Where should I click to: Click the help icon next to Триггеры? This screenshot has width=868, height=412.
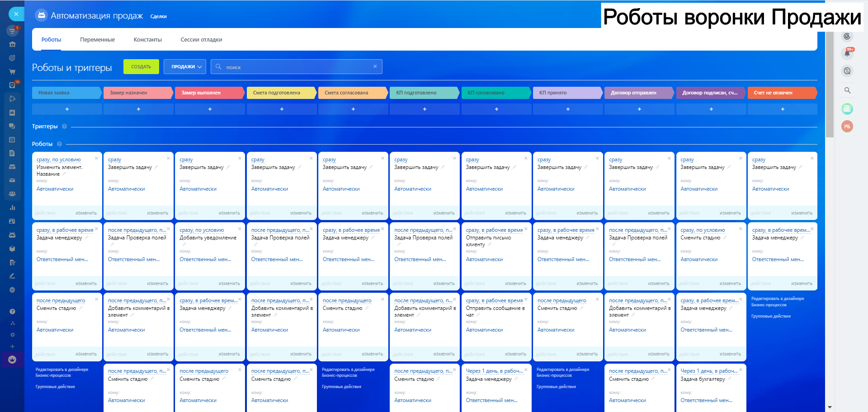tap(64, 126)
